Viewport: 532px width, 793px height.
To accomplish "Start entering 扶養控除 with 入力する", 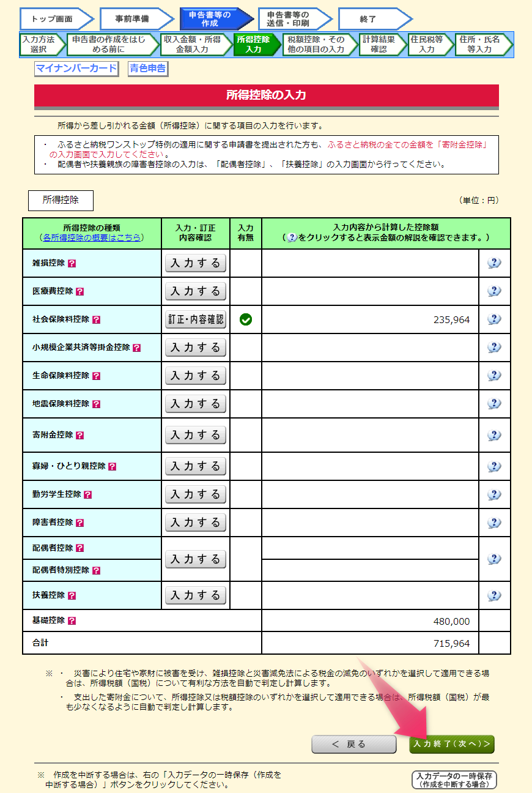I will tap(196, 595).
